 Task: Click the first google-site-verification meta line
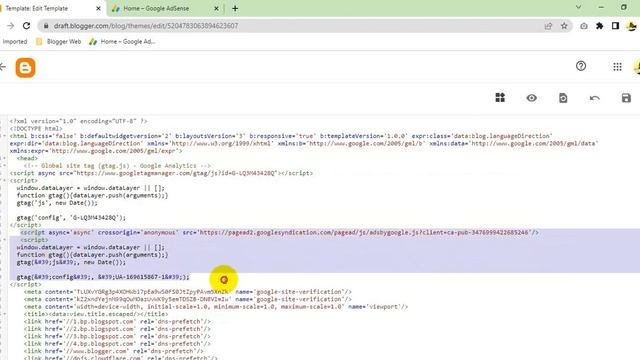188,292
